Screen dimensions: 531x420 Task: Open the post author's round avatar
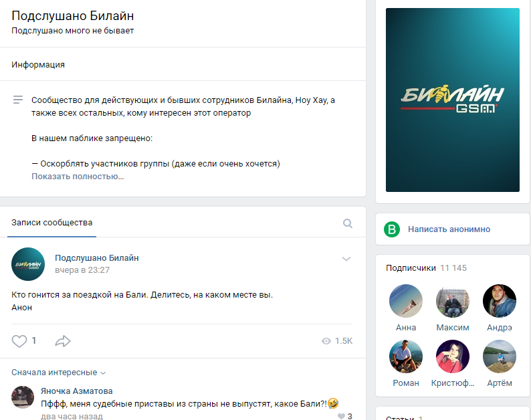pyautogui.click(x=28, y=264)
